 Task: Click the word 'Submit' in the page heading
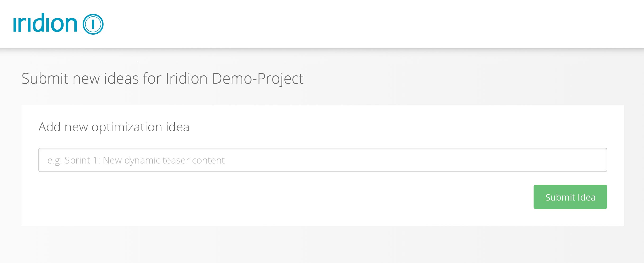[x=45, y=79]
